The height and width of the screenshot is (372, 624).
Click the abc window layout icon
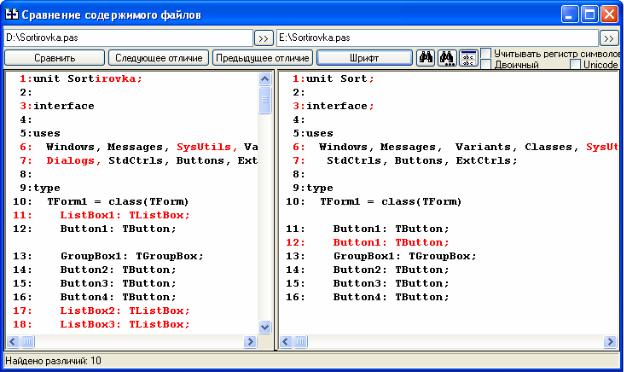tap(468, 58)
